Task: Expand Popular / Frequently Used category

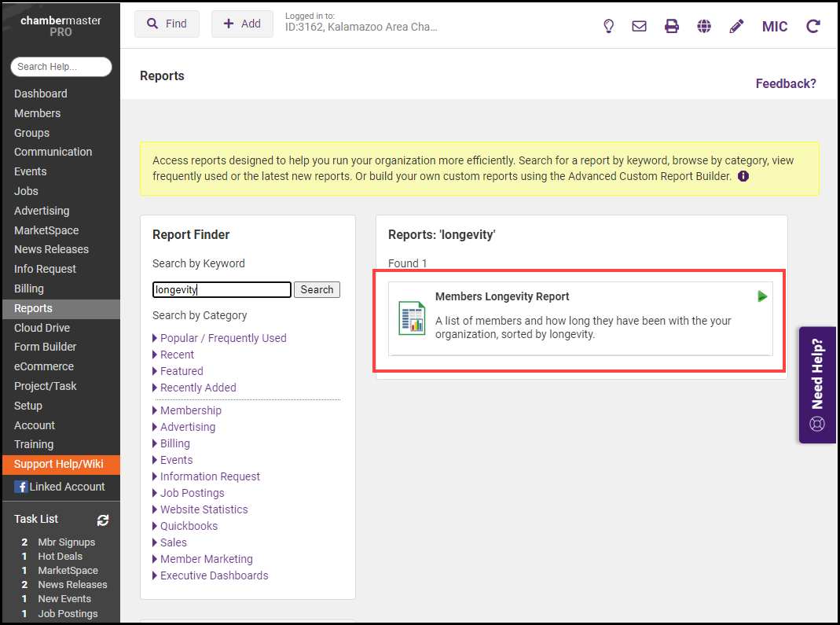Action: [223, 338]
